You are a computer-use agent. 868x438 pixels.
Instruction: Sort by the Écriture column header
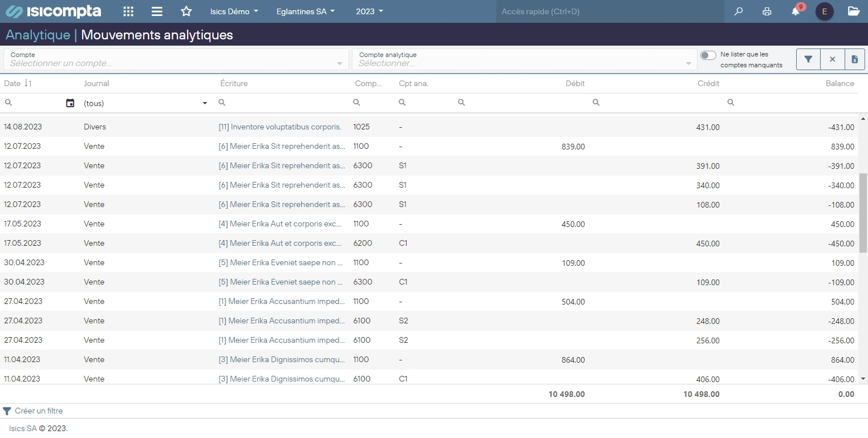click(234, 84)
